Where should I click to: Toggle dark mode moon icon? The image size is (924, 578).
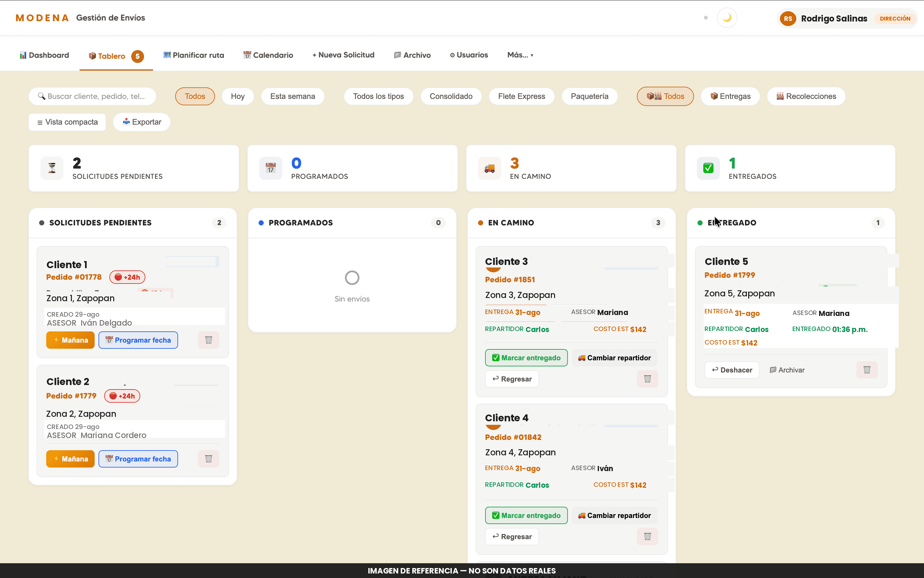tap(727, 18)
